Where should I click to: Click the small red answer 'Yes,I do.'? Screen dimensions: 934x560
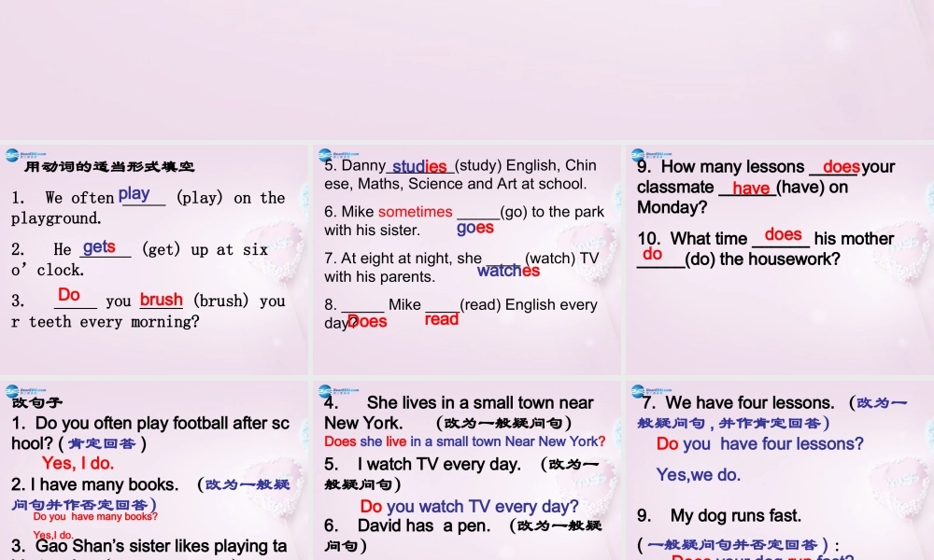point(53,535)
